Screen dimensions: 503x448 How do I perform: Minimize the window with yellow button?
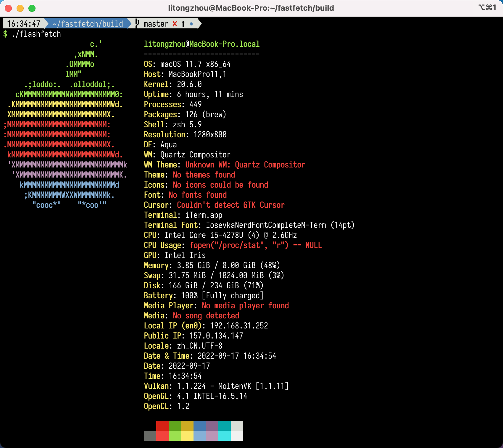[x=20, y=8]
